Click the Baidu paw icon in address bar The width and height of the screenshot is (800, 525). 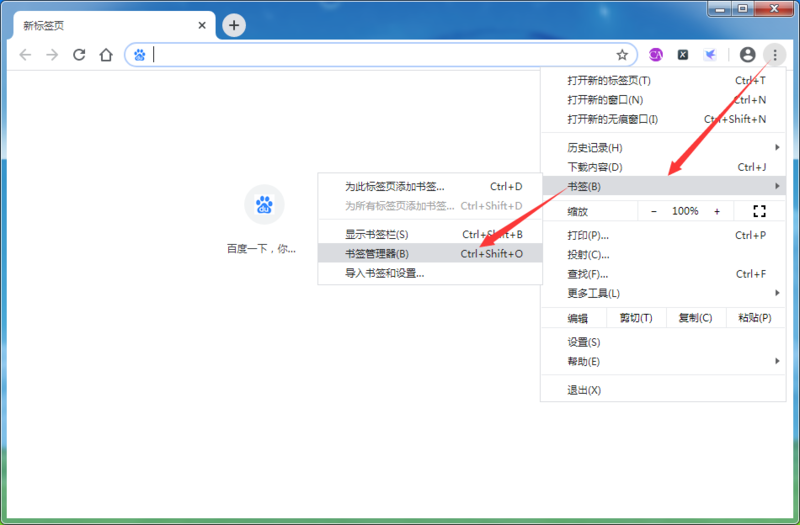click(139, 55)
